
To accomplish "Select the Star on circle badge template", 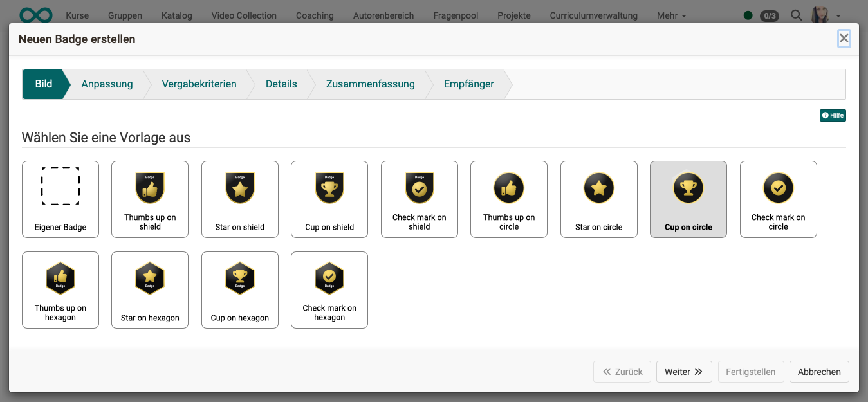I will (x=598, y=199).
